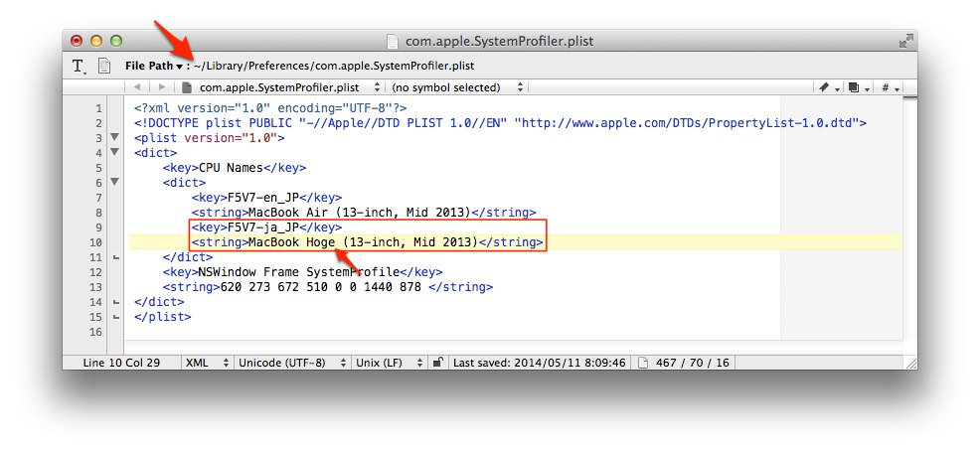The height and width of the screenshot is (454, 980).
Task: Open the Text Options icon menu
Action: coord(79,67)
